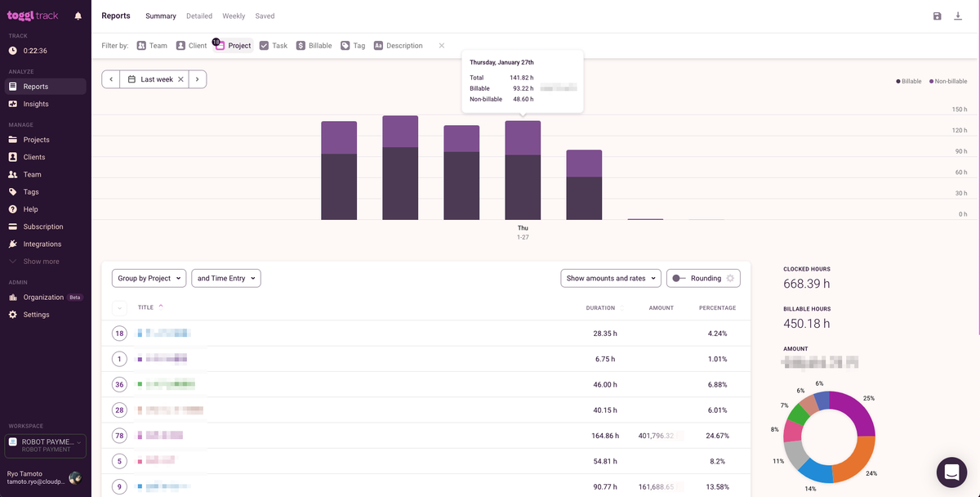Screen dimensions: 980x497
Task: Open the Group by Project dropdown
Action: [x=149, y=278]
